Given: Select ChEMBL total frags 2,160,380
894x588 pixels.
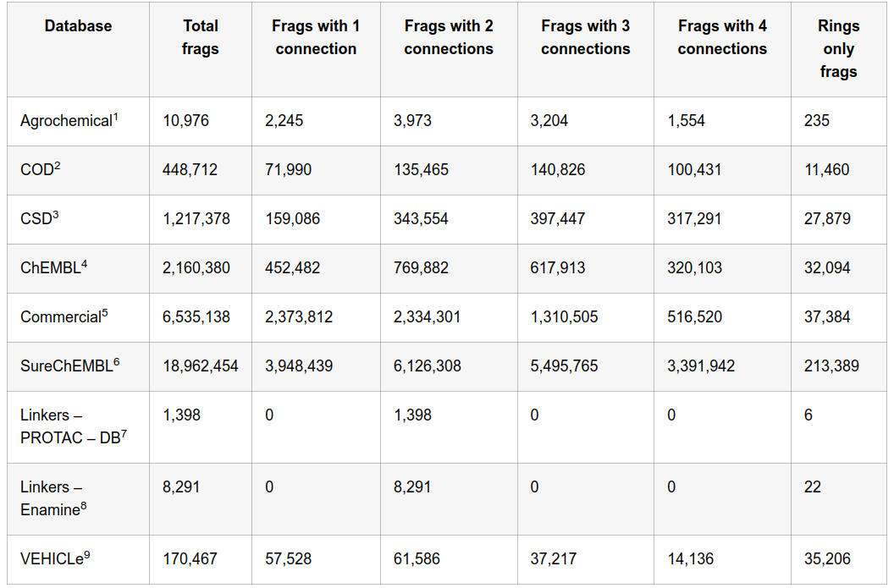Looking at the screenshot, I should (x=196, y=268).
